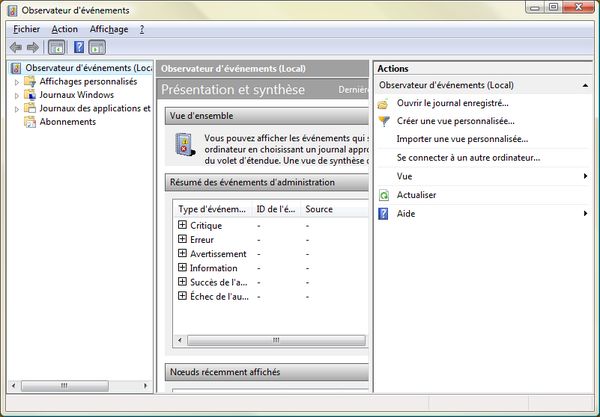Click the Source column header
The height and width of the screenshot is (417, 600).
[319, 209]
